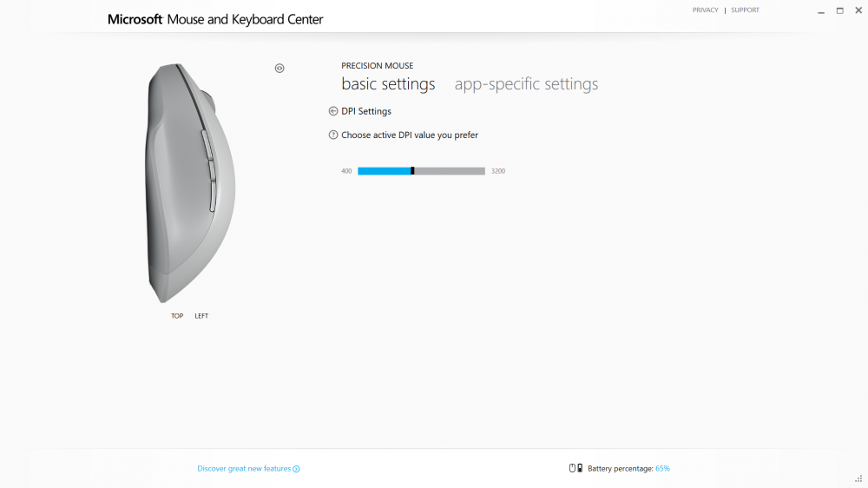The width and height of the screenshot is (868, 488).
Task: Open the help icon for DPI value
Action: [x=332, y=135]
